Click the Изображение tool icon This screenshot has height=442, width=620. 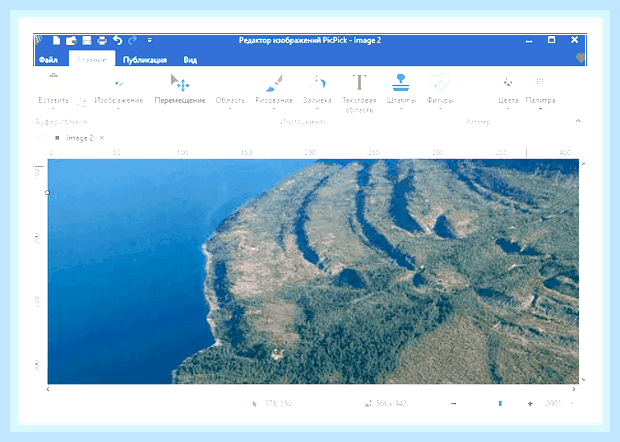[x=118, y=82]
